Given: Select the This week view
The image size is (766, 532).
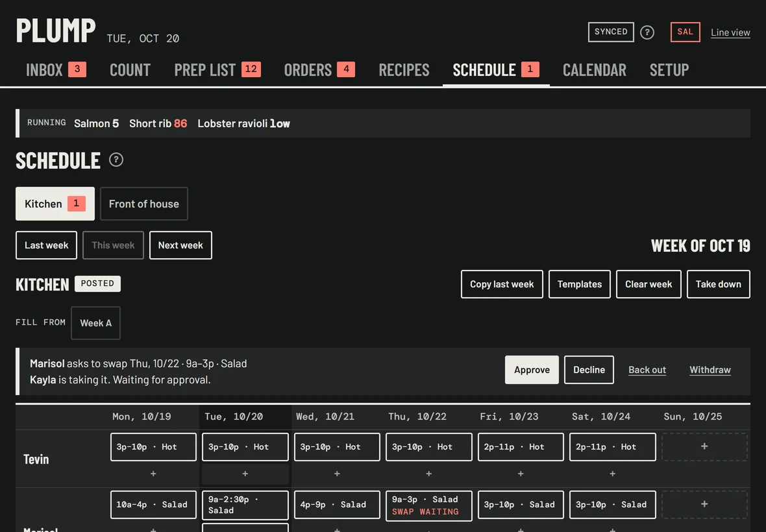Looking at the screenshot, I should [x=114, y=245].
